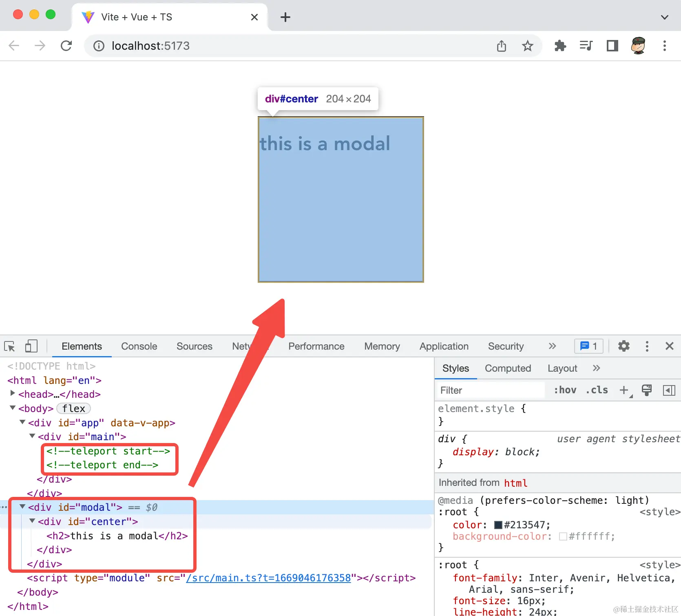Select the DOCTYPE html node
Viewport: 681px width, 616px height.
(x=51, y=366)
